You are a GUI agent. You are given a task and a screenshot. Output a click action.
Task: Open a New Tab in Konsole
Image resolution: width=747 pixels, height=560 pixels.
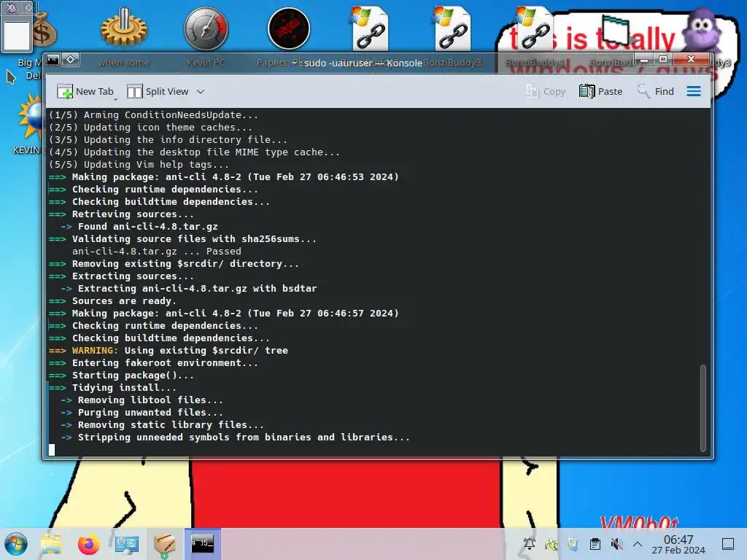pos(85,91)
